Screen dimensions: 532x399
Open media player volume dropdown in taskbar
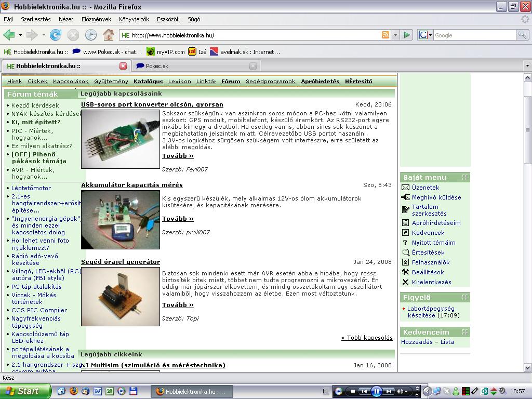(x=406, y=392)
